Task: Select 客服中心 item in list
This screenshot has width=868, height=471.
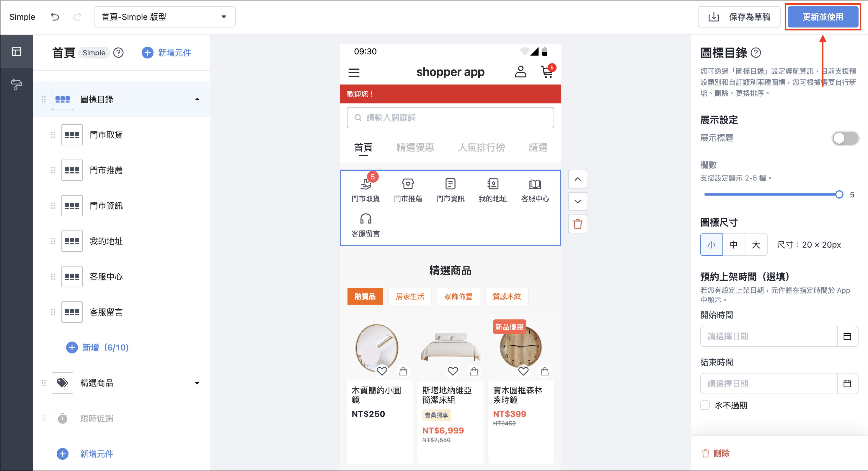Action: click(122, 277)
